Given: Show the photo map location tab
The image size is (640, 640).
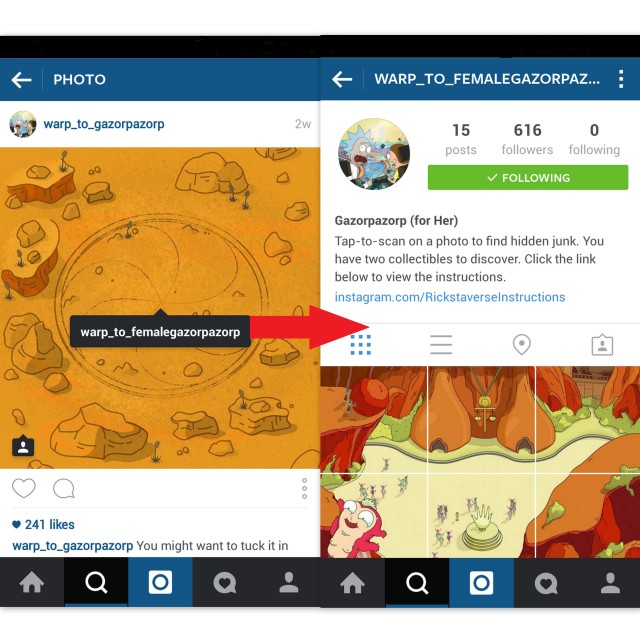Looking at the screenshot, I should 522,345.
